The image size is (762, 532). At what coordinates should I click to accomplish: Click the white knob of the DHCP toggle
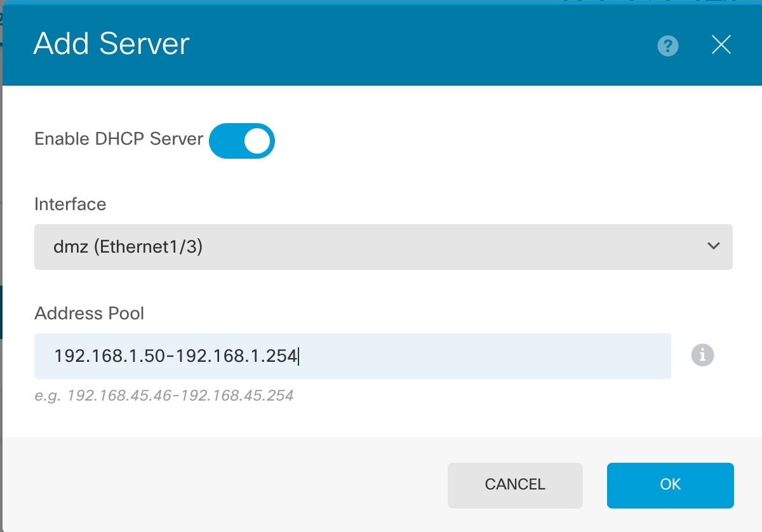pos(257,141)
